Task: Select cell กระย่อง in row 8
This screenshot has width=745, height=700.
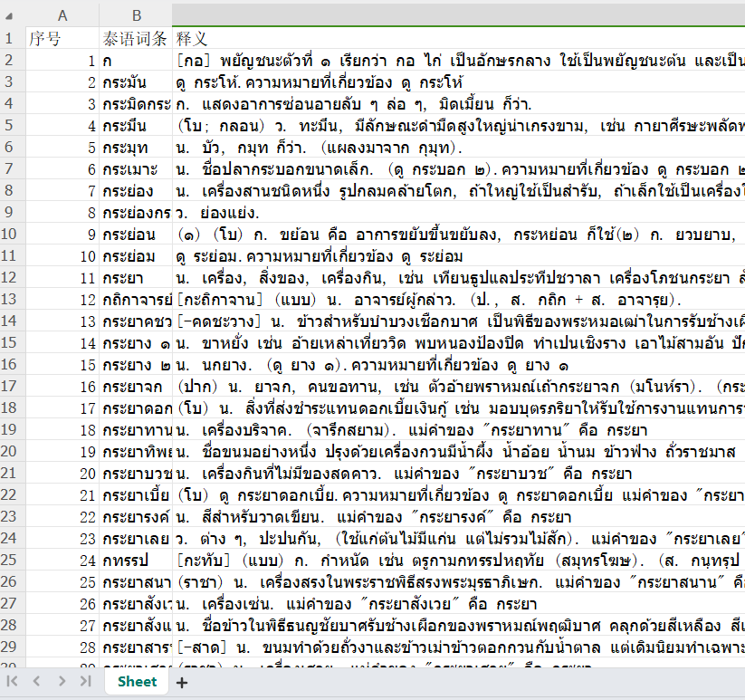Action: tap(136, 190)
